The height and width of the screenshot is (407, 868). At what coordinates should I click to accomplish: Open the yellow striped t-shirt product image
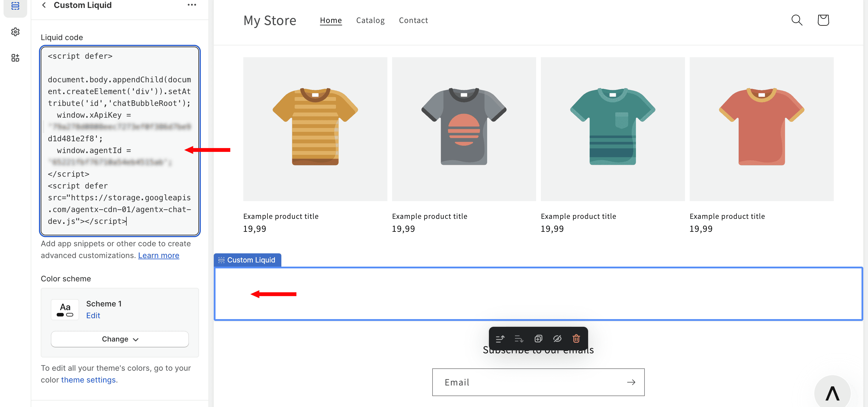315,129
